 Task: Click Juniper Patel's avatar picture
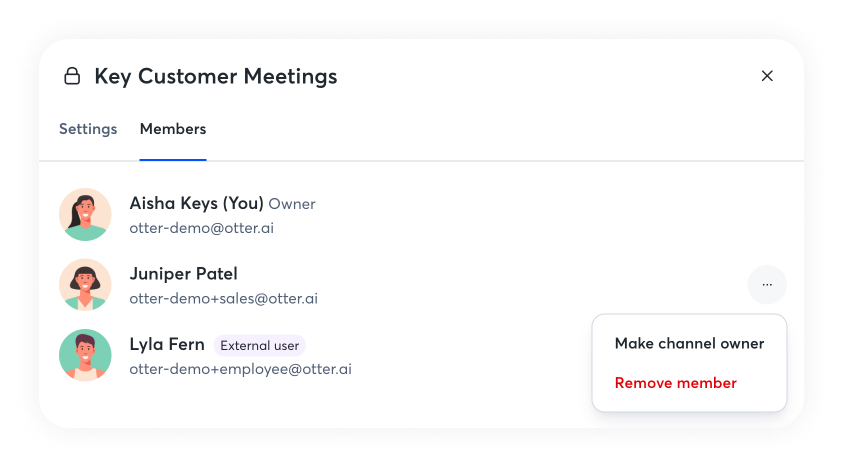[85, 285]
